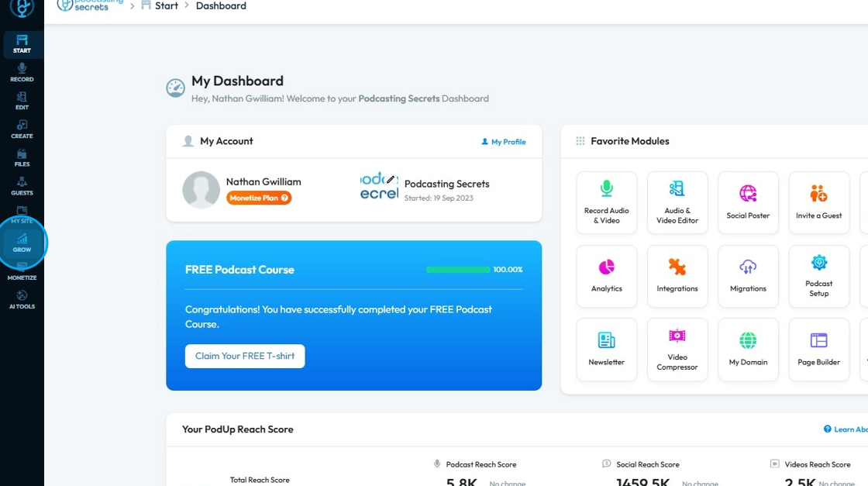
Task: Open the Guests section in sidebar
Action: coord(22,186)
